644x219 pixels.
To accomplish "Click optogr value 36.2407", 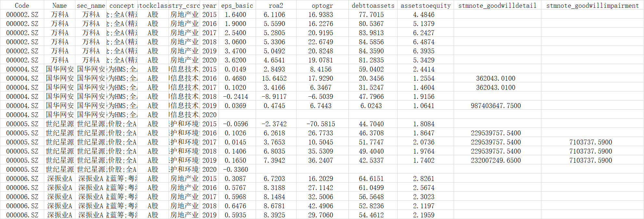I will [321, 160].
